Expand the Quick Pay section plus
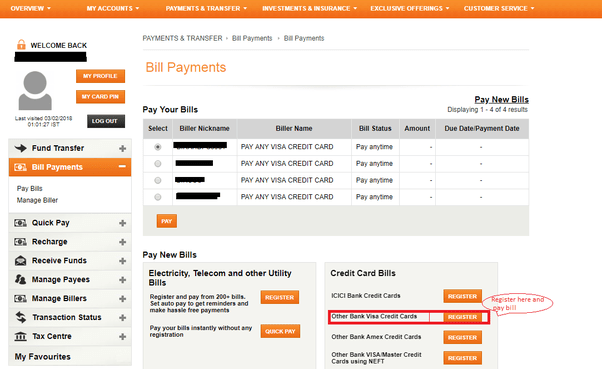This screenshot has width=602, height=369. pos(122,223)
